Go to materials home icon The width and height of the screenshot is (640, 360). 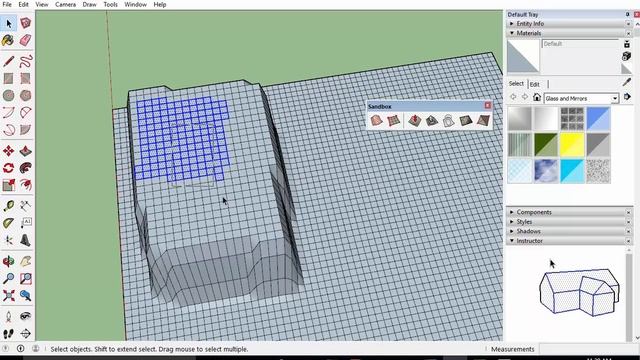pos(537,98)
